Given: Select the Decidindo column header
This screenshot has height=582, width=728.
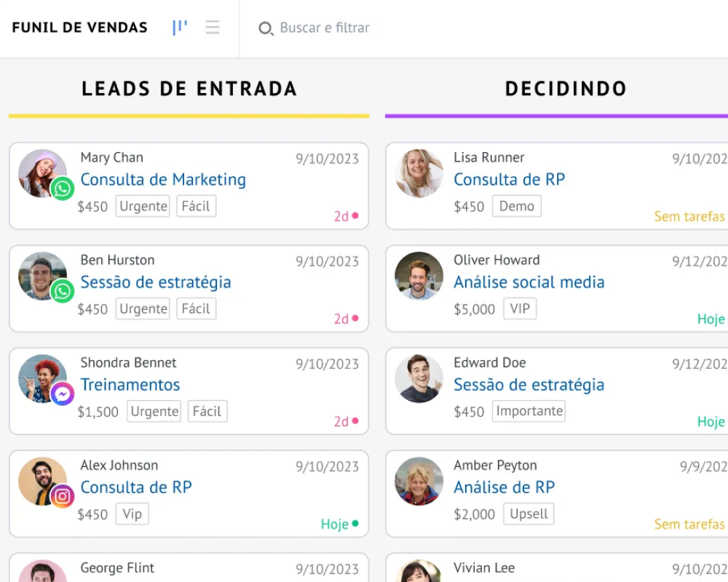Looking at the screenshot, I should pyautogui.click(x=566, y=89).
